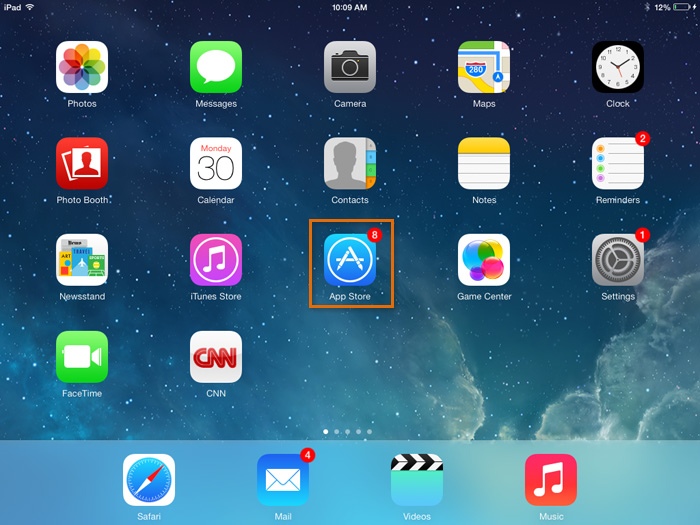700x525 pixels.
Task: Open the Newsstand folder
Action: (x=82, y=260)
